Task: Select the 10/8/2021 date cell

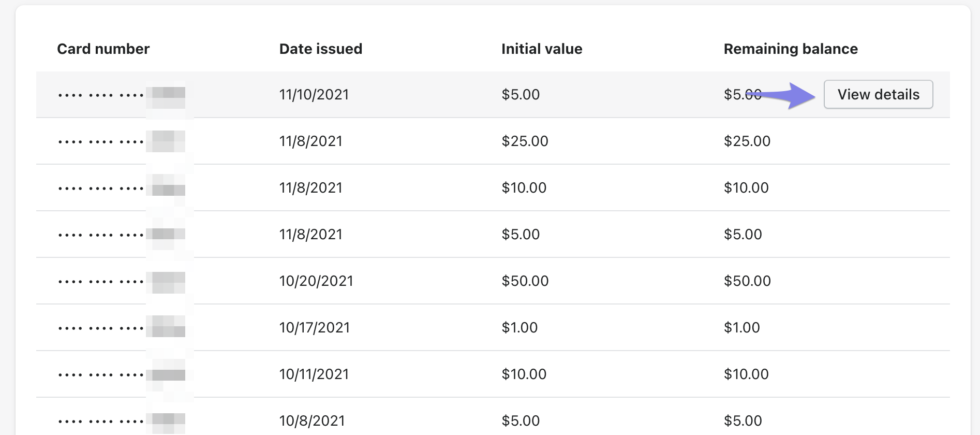Action: (x=311, y=421)
